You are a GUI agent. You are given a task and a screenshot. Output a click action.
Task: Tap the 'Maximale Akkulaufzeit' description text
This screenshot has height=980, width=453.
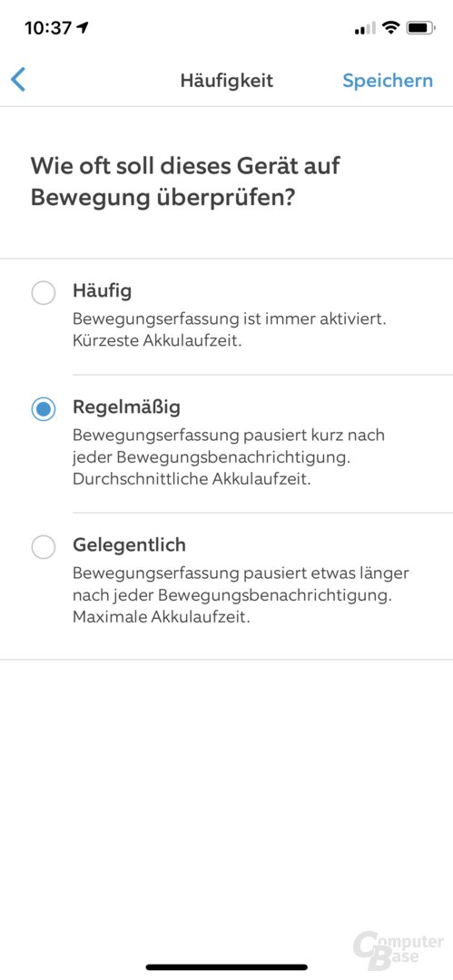pos(162,618)
